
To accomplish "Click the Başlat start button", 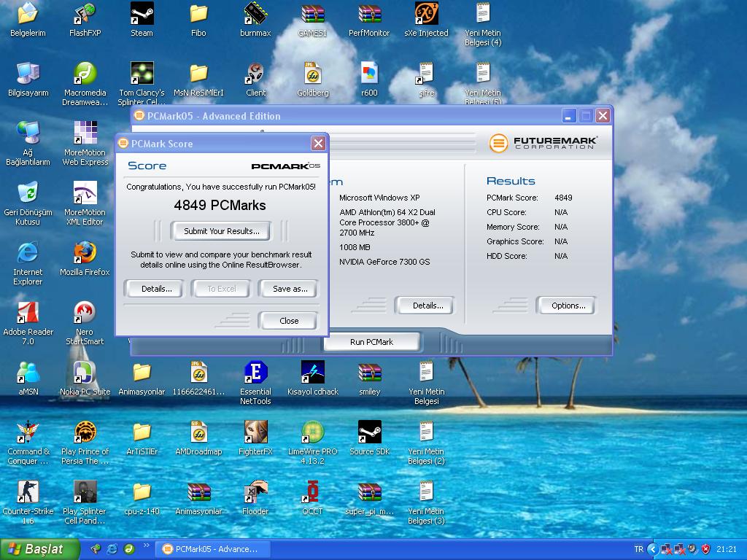I will coord(39,549).
